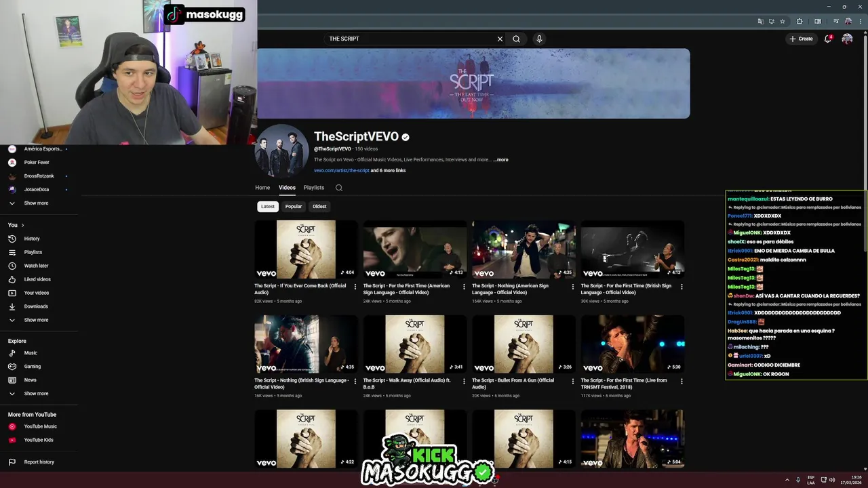
Task: Open Liked videos in the sidebar
Action: tap(39, 279)
